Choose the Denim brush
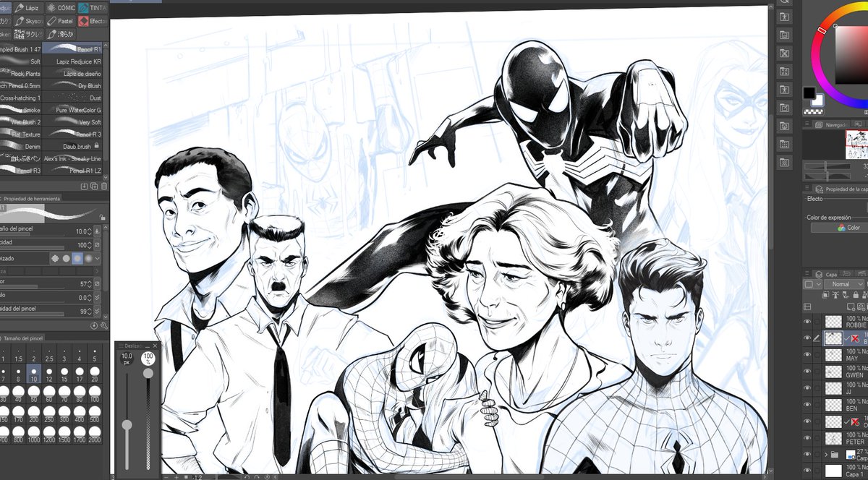This screenshot has height=480, width=868. click(20, 146)
